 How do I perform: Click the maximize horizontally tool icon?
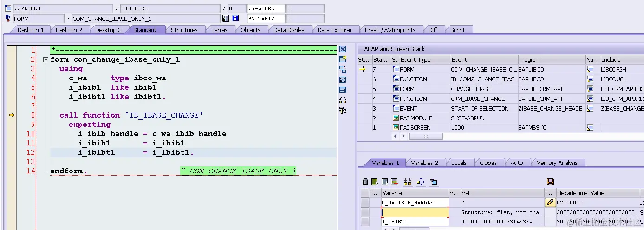[343, 90]
